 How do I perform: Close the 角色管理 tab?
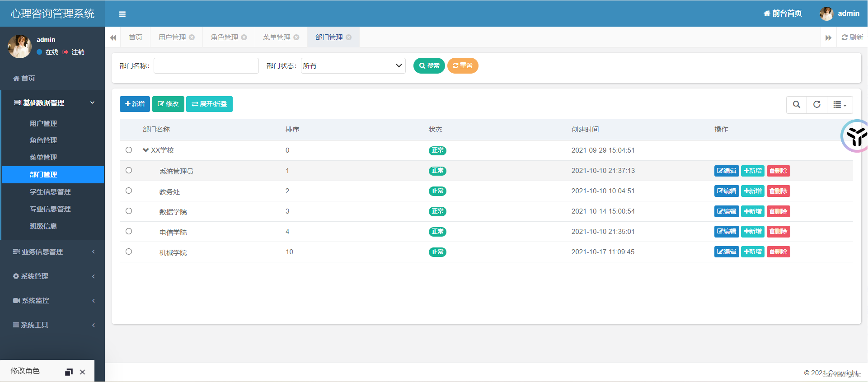(244, 37)
